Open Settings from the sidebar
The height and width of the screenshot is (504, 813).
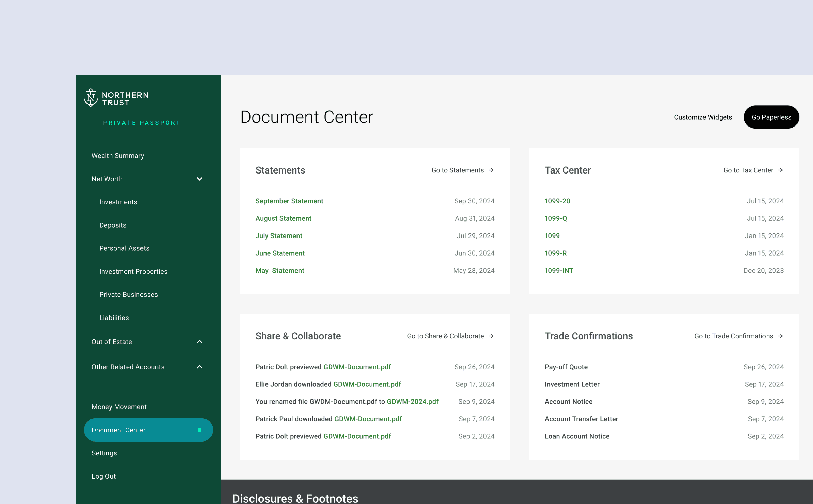coord(104,453)
